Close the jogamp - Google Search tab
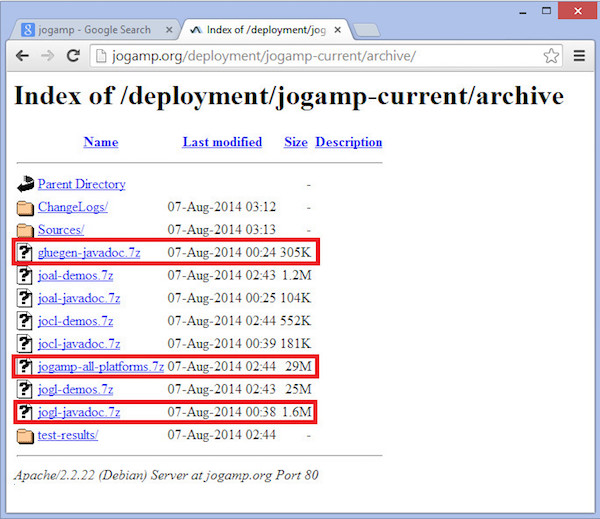The image size is (600, 519). click(169, 30)
